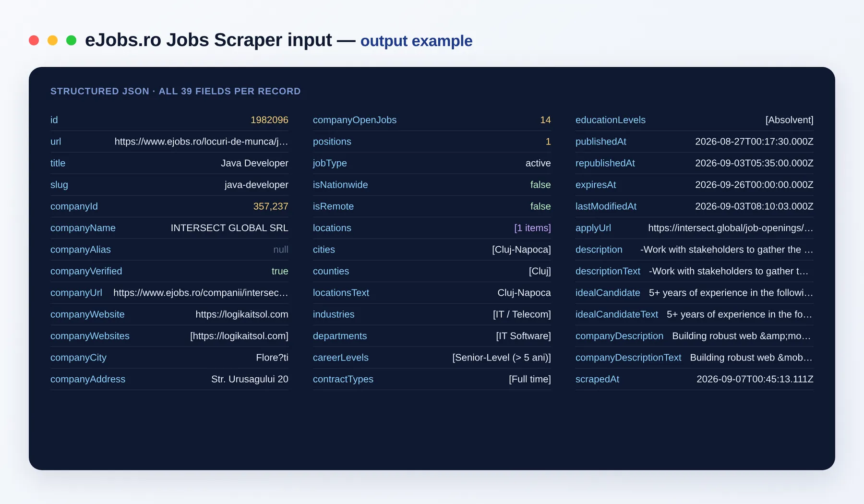Viewport: 864px width, 504px height.
Task: Select the INTERSECT GLOBAL SRL company name
Action: point(229,228)
